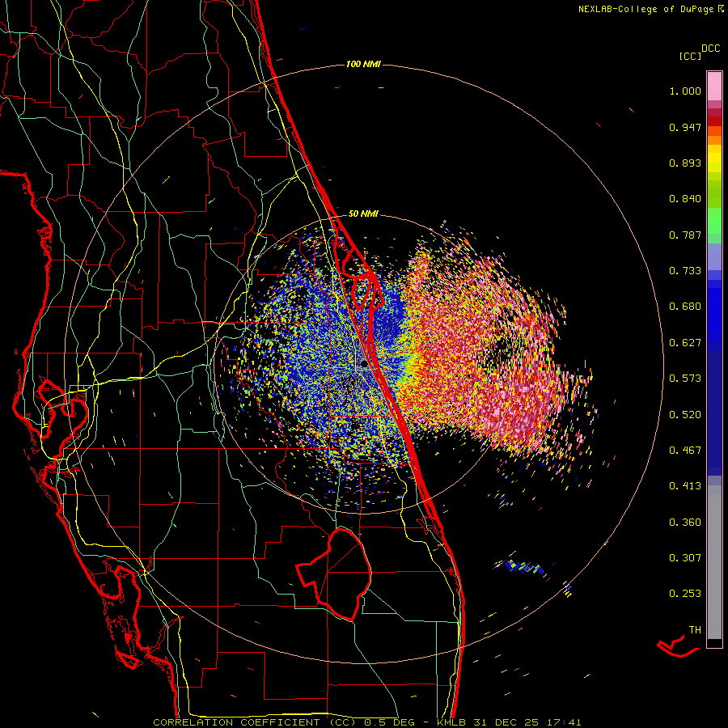The image size is (728, 728).
Task: Select the 0.680 color scale value
Action: 685,307
